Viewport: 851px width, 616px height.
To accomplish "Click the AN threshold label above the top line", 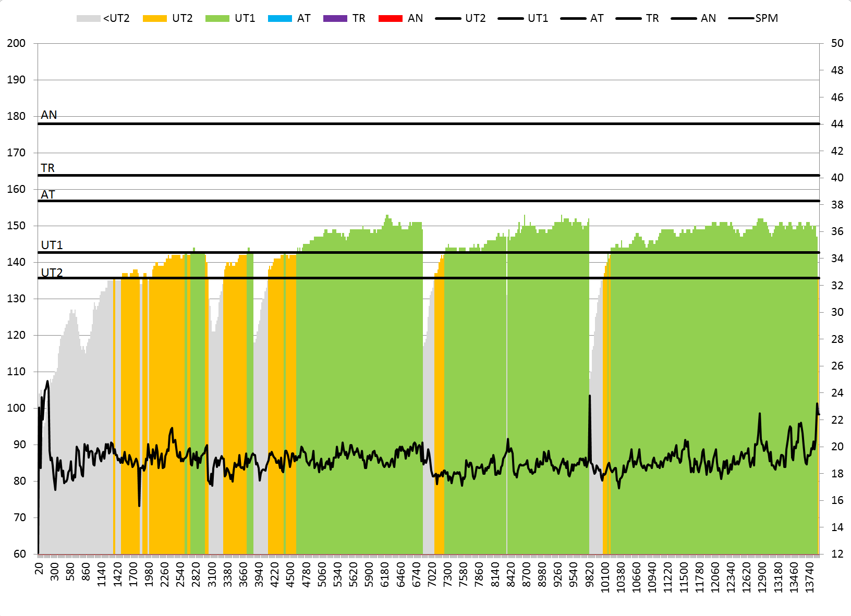I will pyautogui.click(x=49, y=115).
